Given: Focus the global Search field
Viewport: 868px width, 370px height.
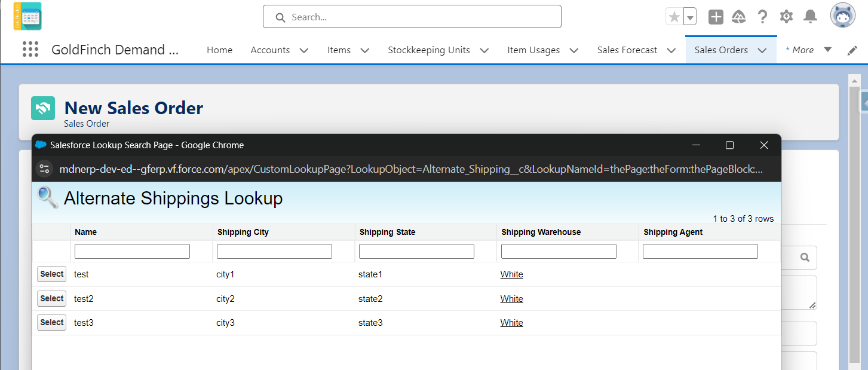Looking at the screenshot, I should [412, 17].
